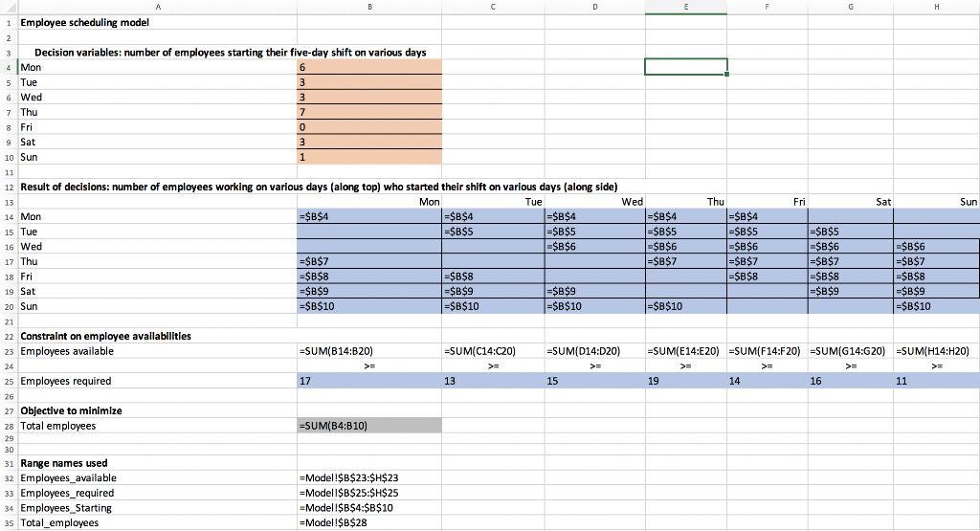Click the >= sign under Mon column

tap(369, 366)
